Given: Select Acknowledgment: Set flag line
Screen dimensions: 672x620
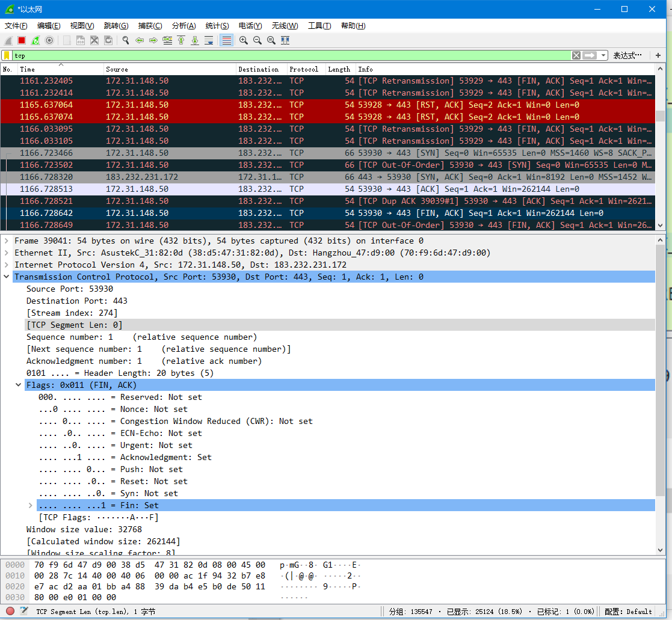Looking at the screenshot, I should click(x=125, y=458).
